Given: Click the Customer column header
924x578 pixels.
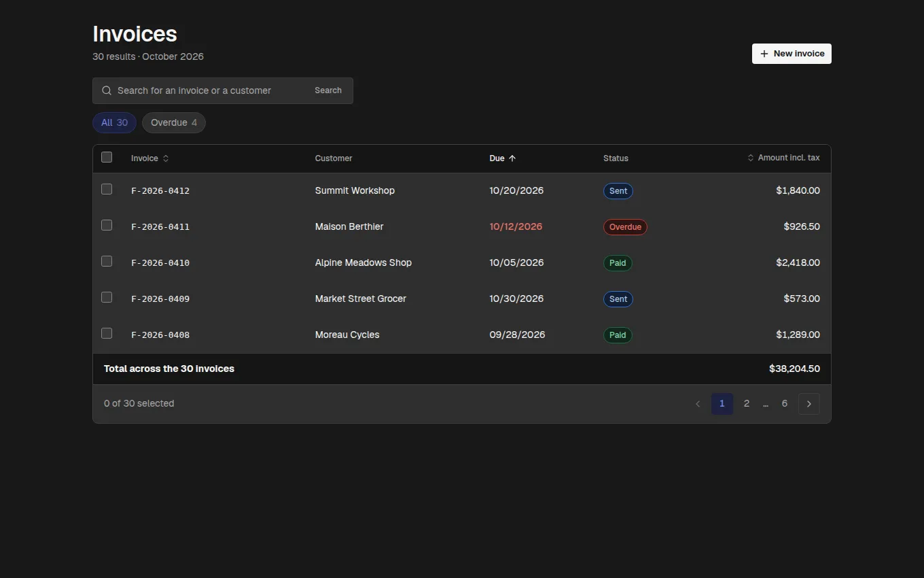Looking at the screenshot, I should [x=334, y=158].
